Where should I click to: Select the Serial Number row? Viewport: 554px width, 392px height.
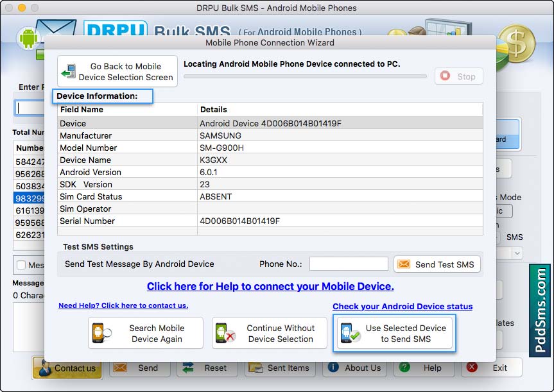(x=270, y=221)
